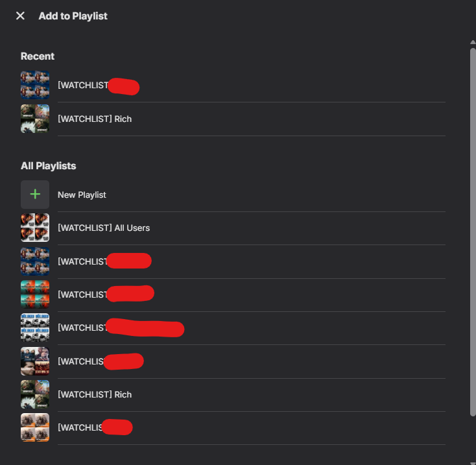Click thumbnail directly above All Playlists Rich entry
The width and height of the screenshot is (476, 465).
(x=35, y=361)
